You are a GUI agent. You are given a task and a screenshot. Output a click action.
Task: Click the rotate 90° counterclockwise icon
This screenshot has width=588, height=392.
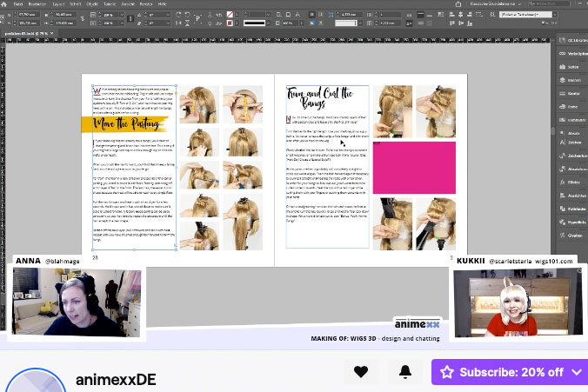coord(187,15)
